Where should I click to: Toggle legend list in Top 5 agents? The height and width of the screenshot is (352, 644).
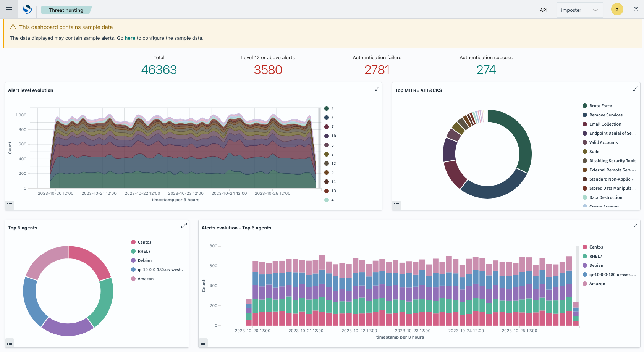[10, 343]
